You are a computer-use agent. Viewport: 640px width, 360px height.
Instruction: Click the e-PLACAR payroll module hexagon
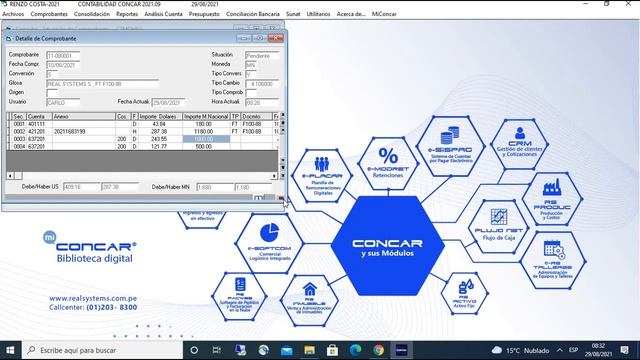pos(322,176)
